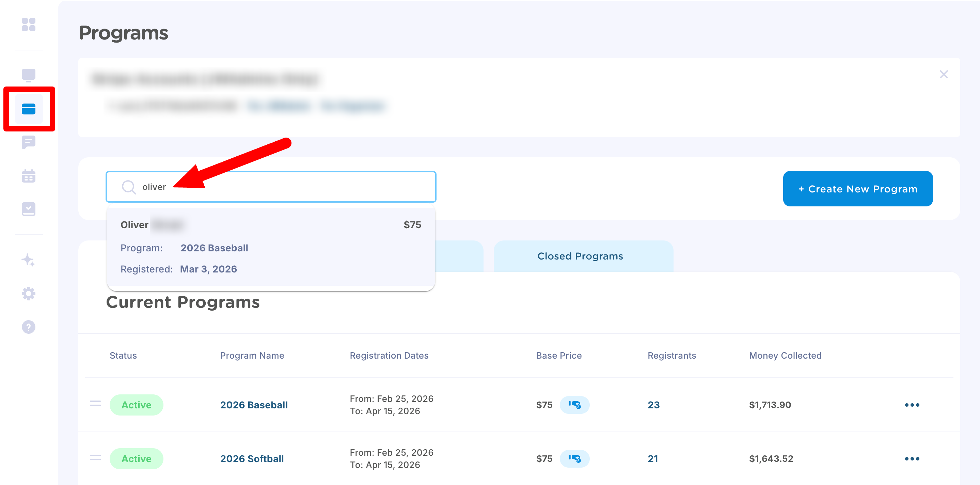Viewport: 980px width, 485px height.
Task: Click the monitor icon in sidebar
Action: [x=29, y=75]
